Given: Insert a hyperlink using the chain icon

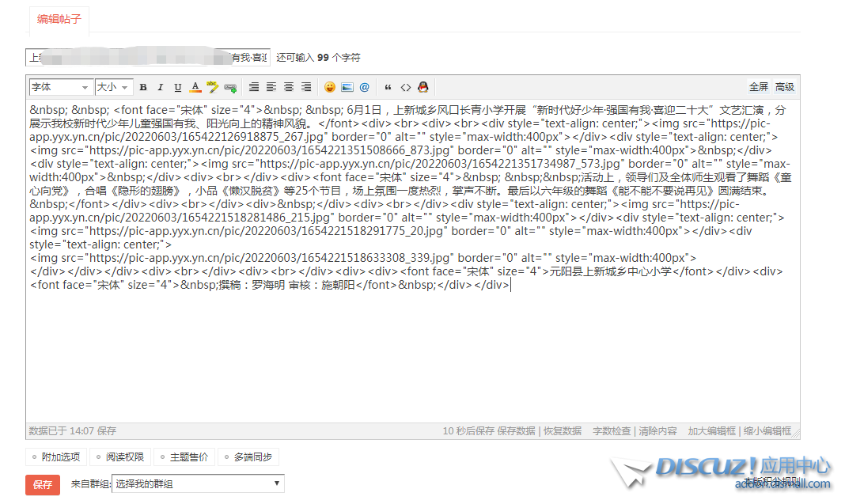Looking at the screenshot, I should [230, 87].
